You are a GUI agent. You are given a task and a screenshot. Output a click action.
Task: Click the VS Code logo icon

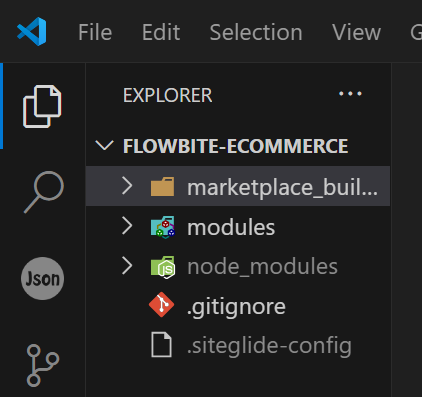coord(32,31)
